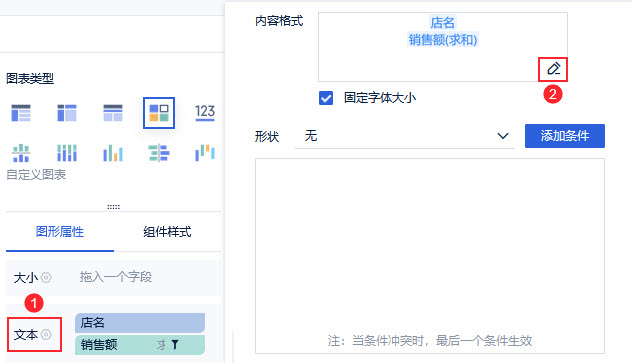632x363 pixels.
Task: Open settings gear next to 大小
Action: pos(46,278)
